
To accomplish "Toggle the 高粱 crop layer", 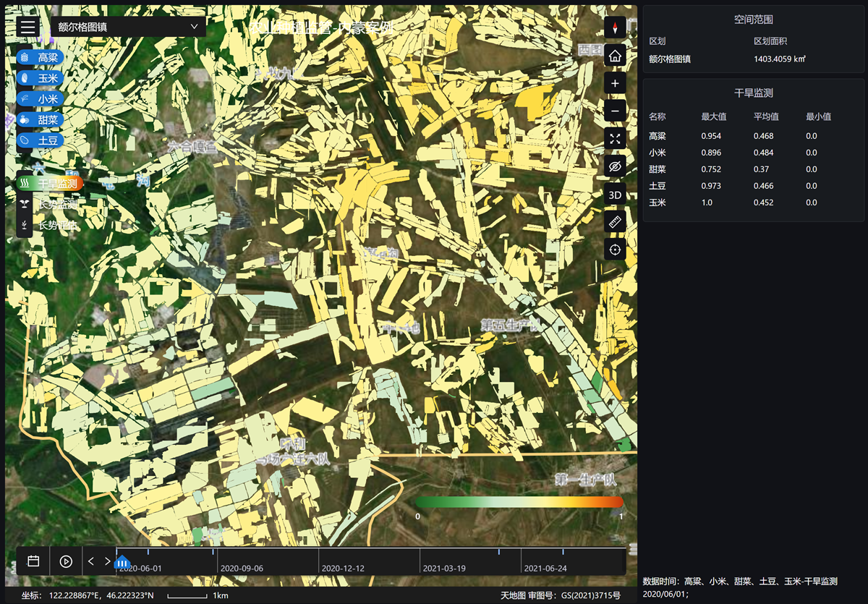I will coord(41,58).
